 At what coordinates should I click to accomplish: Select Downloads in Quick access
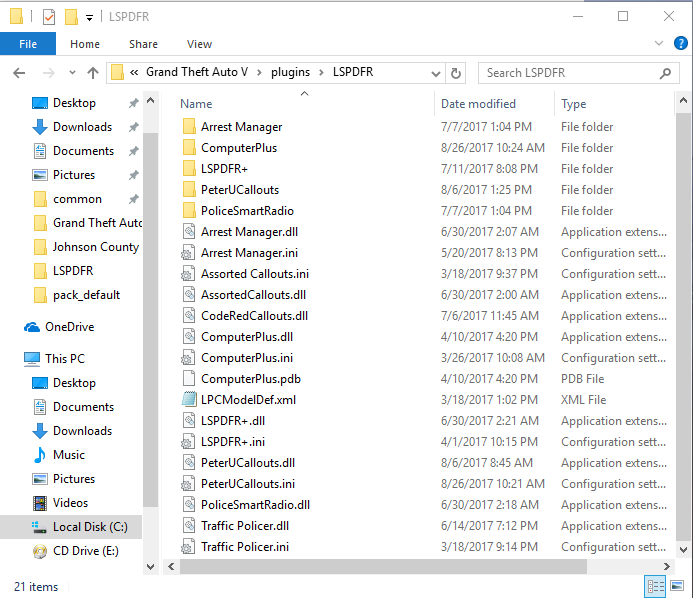click(82, 127)
